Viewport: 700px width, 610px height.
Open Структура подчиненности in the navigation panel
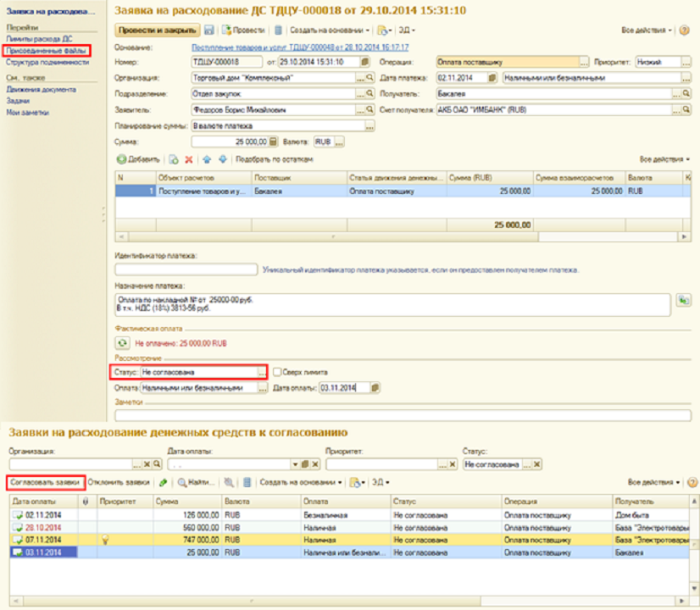pos(47,63)
